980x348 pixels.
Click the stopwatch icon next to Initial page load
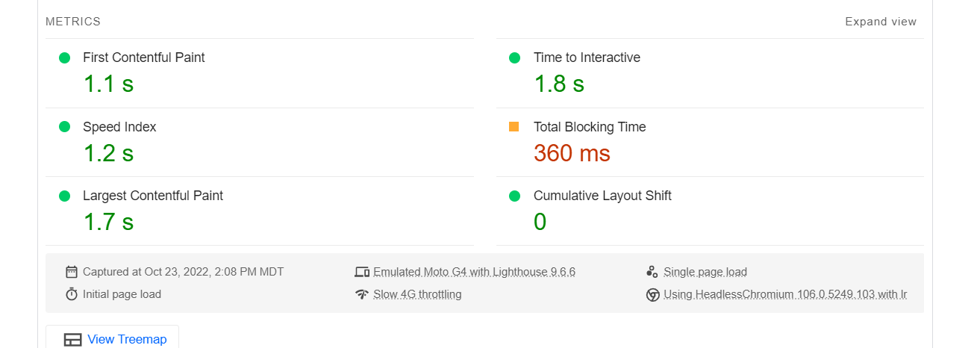tap(72, 294)
